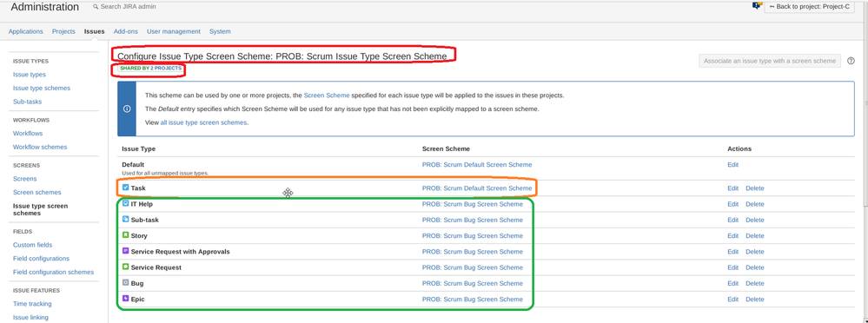Screen dimensions: 868x323
Task: Edit the Bug mapping
Action: pyautogui.click(x=733, y=283)
